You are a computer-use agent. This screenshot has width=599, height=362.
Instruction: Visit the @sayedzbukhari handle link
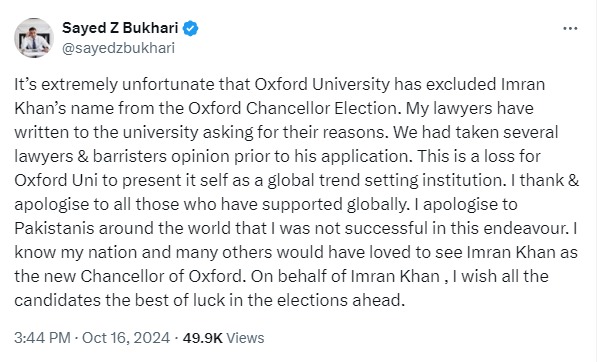118,48
